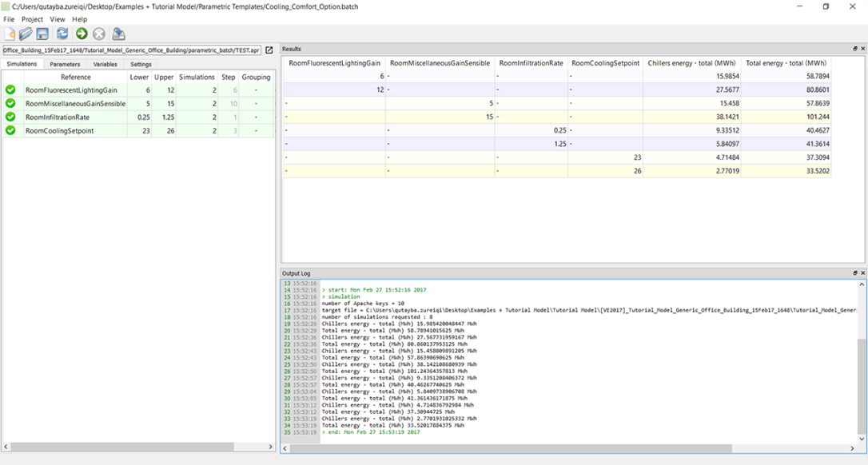Click the Lower column header

tap(139, 77)
